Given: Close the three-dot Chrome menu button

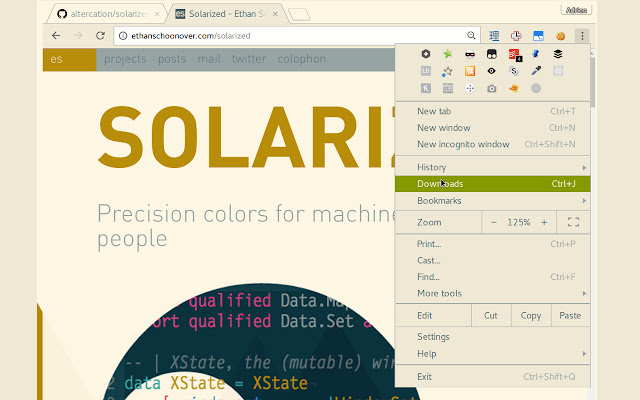Looking at the screenshot, I should tap(582, 36).
